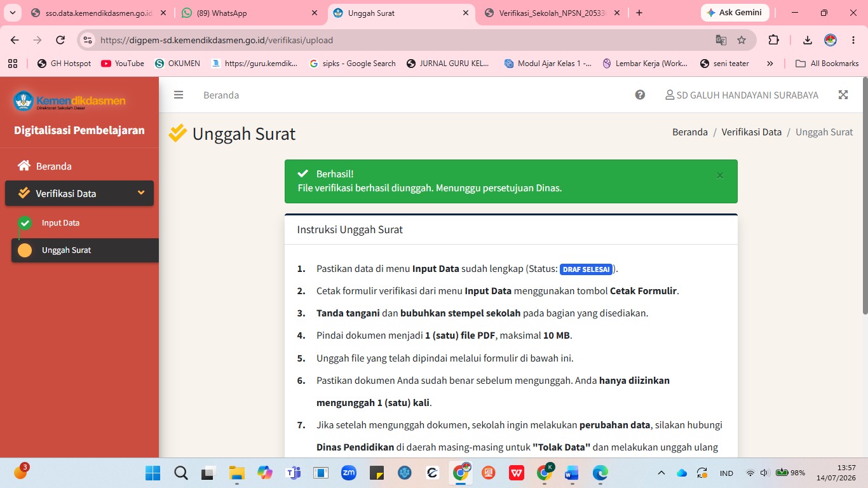Open GH Hotspot bookmark
The width and height of the screenshot is (868, 488).
click(x=64, y=64)
